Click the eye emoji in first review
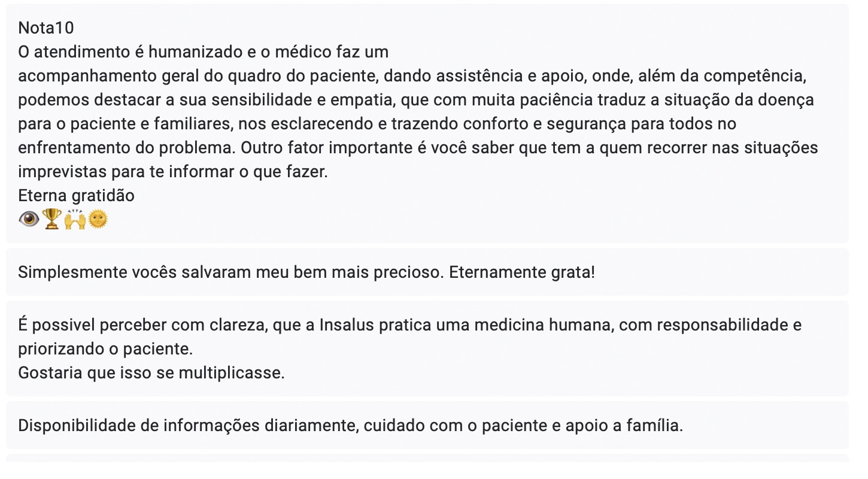This screenshot has width=868, height=479. click(29, 220)
